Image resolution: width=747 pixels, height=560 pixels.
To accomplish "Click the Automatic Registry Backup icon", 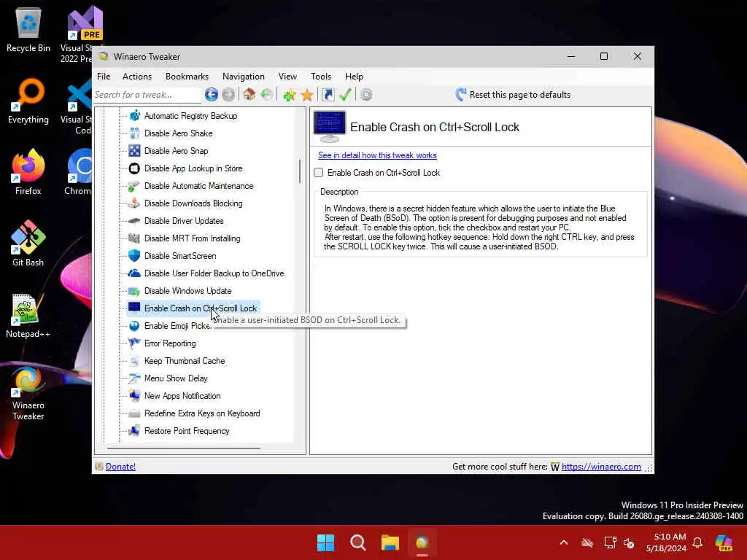I will [x=134, y=116].
